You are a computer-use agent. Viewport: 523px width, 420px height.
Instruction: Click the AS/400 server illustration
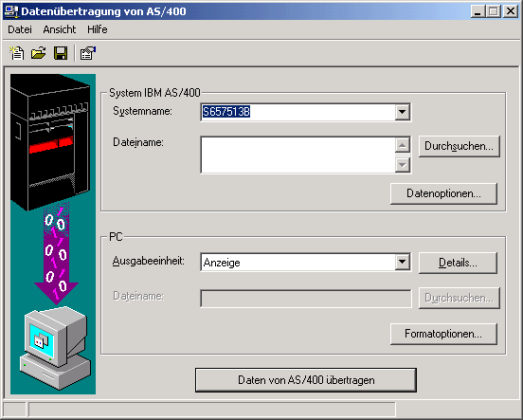tap(50, 143)
